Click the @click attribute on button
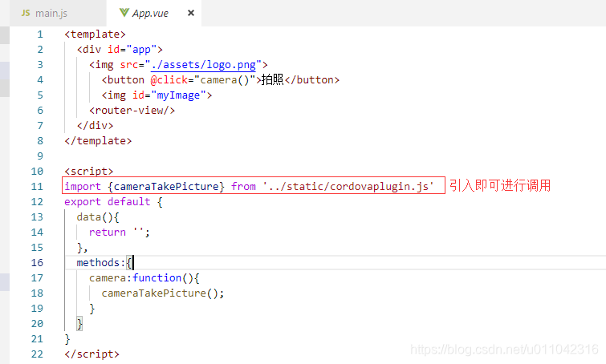Image resolution: width=606 pixels, height=364 pixels. 169,80
